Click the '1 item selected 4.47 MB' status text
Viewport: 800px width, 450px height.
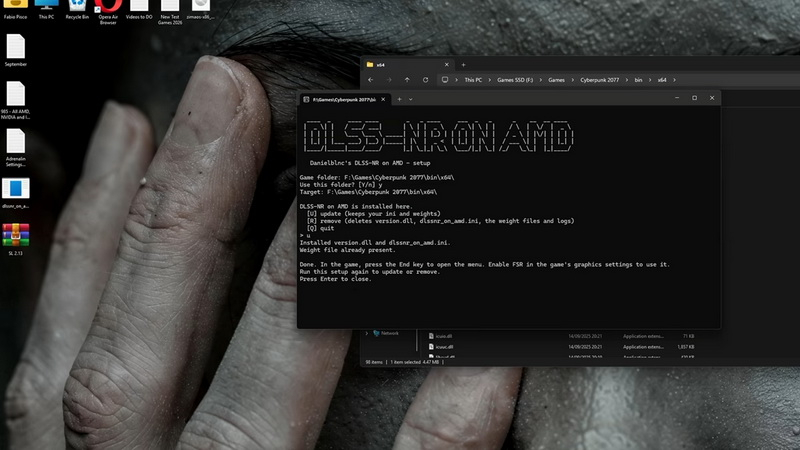pos(415,362)
